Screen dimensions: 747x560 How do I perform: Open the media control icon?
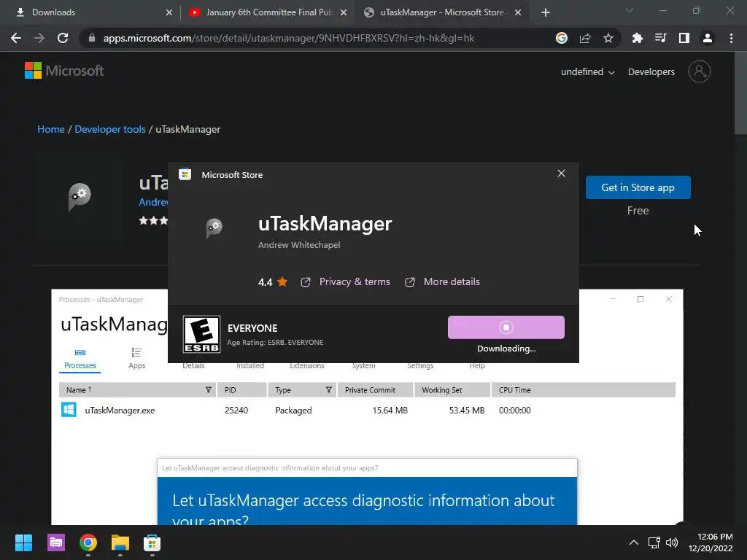[660, 38]
